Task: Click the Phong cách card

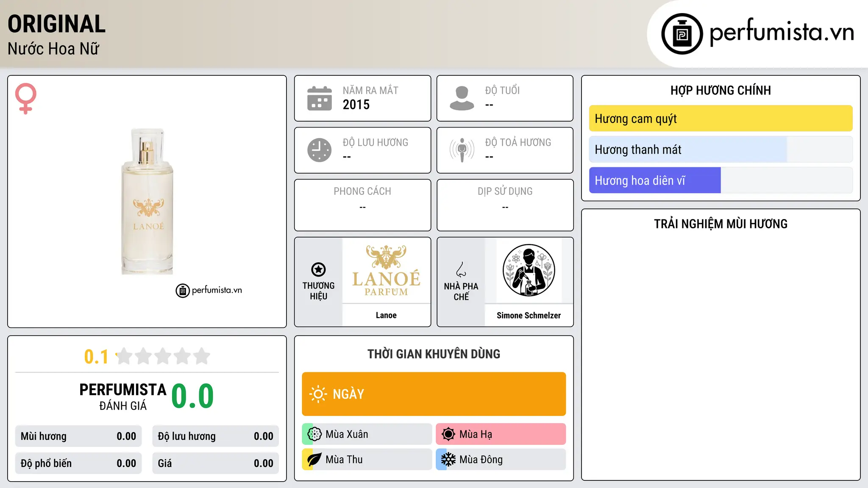Action: click(362, 205)
